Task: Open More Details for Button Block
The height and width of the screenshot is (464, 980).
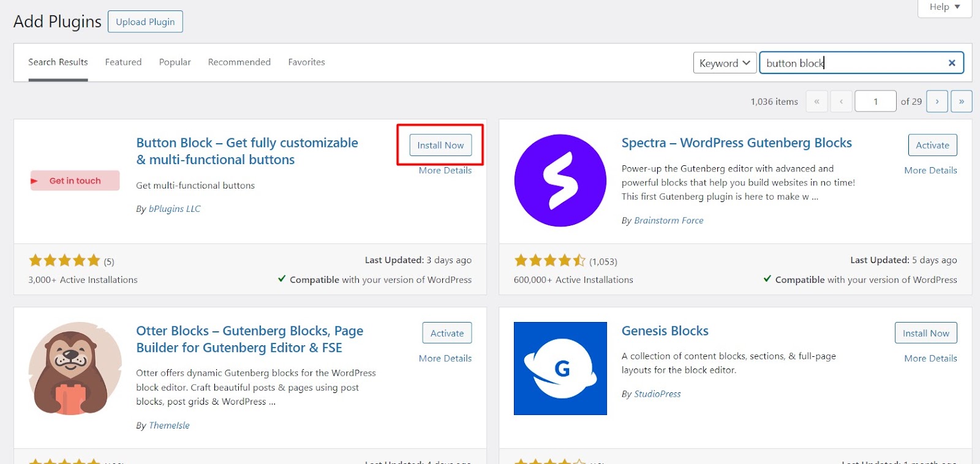Action: point(445,170)
